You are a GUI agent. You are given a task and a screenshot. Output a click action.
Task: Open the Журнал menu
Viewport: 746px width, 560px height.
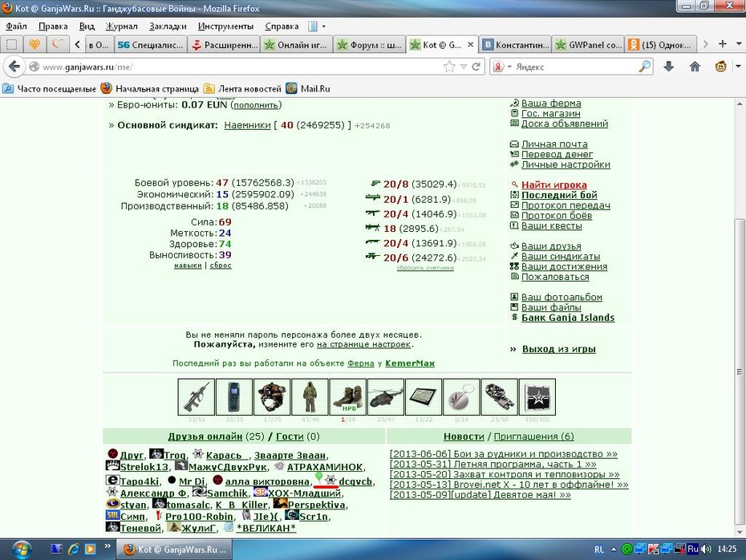[121, 26]
